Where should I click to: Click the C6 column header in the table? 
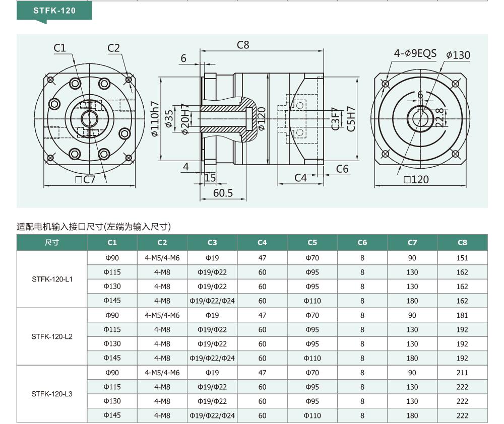tap(362, 243)
